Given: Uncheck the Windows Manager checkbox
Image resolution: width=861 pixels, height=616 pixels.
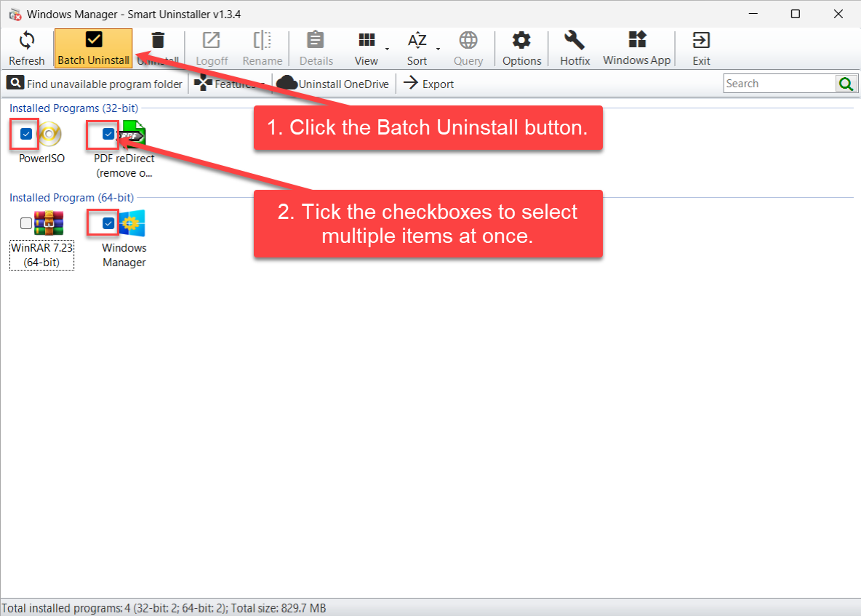Looking at the screenshot, I should tap(108, 223).
